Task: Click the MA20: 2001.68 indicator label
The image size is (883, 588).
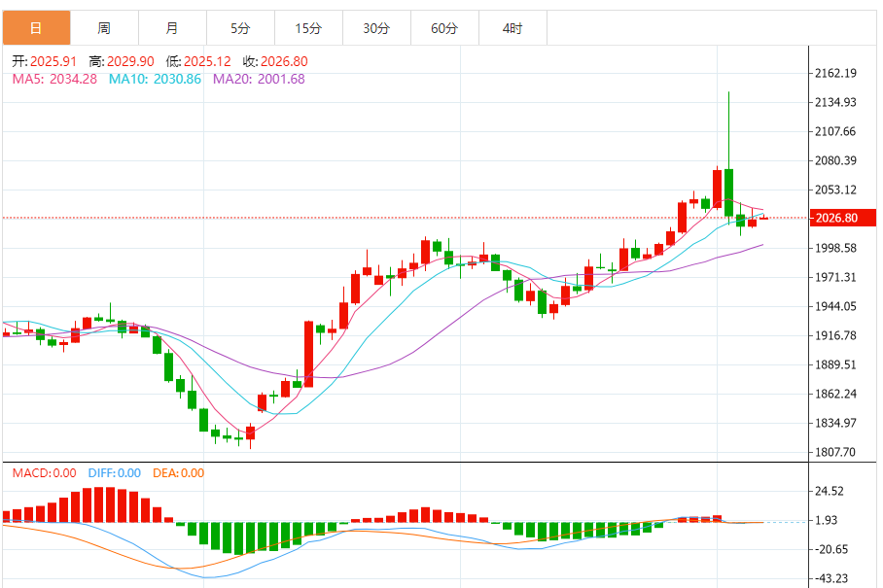Action: [x=259, y=79]
